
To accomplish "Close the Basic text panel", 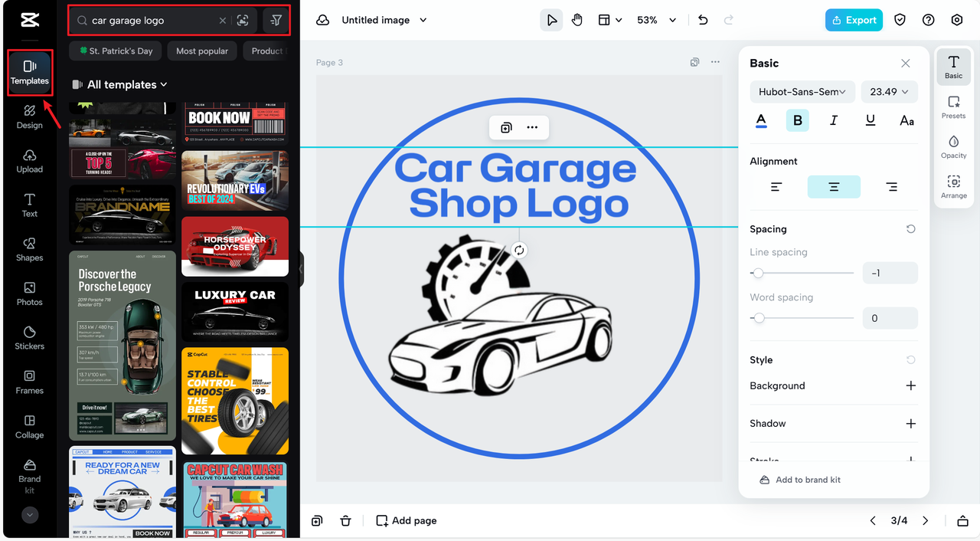I will pos(906,63).
